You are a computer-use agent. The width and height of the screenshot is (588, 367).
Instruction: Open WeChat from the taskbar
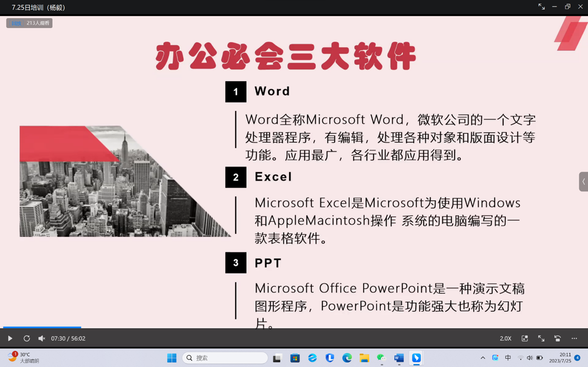click(x=382, y=358)
